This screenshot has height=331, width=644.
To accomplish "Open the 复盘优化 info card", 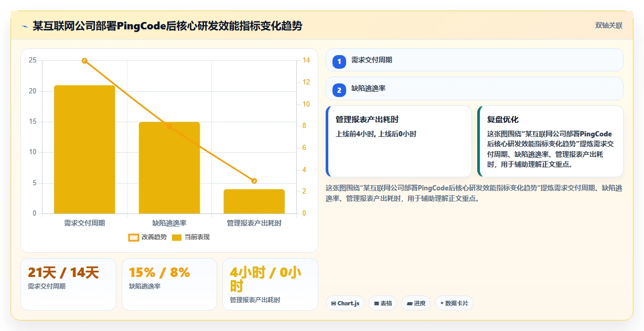I will [550, 141].
